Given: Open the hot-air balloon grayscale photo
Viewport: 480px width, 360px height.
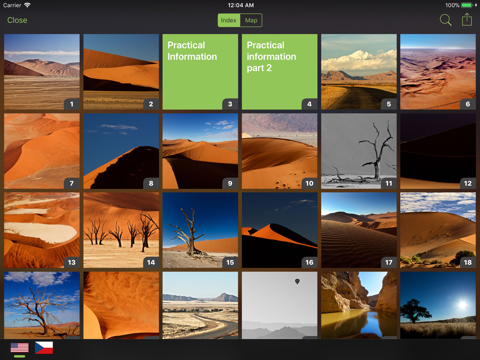Looking at the screenshot, I should click(280, 305).
